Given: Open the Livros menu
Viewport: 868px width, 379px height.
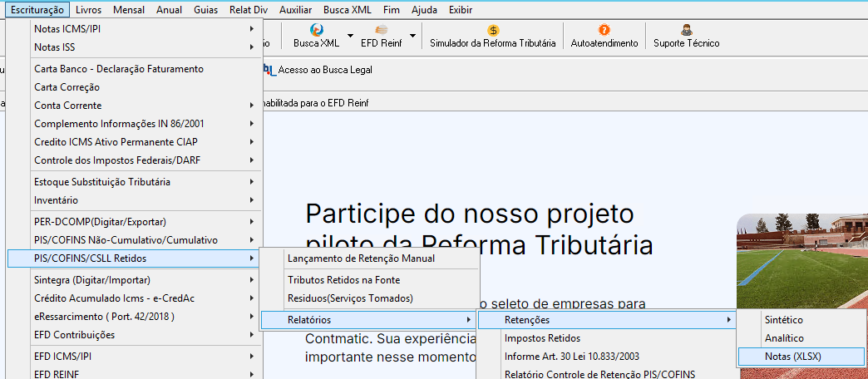Looking at the screenshot, I should [x=89, y=10].
